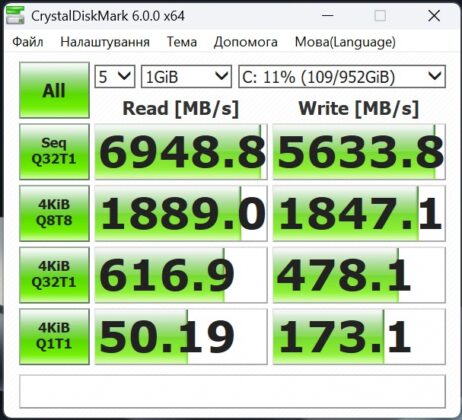Screen dimensions: 462x420
Task: Open the test count dropdown showing 5
Action: point(115,77)
